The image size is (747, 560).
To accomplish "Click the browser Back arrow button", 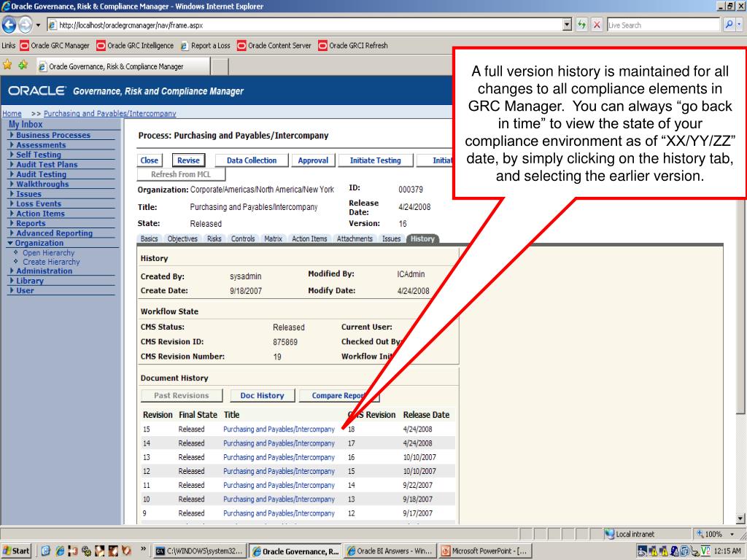I will pyautogui.click(x=11, y=25).
